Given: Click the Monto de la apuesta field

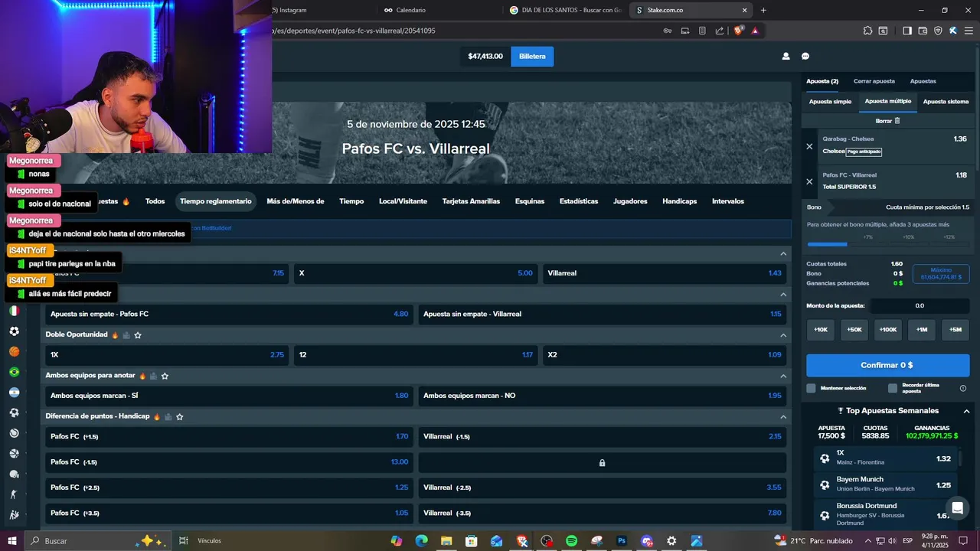Looking at the screenshot, I should [920, 305].
